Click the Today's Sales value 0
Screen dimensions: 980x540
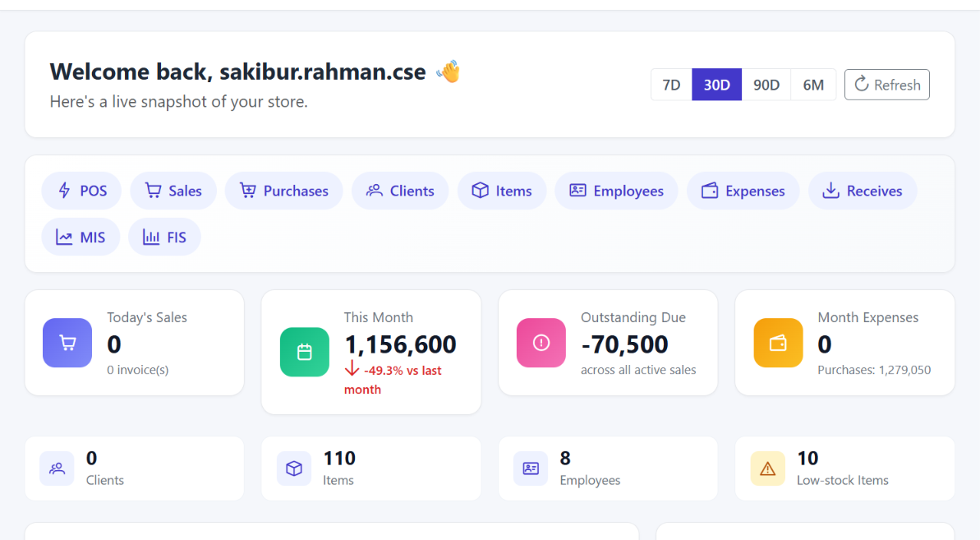113,344
